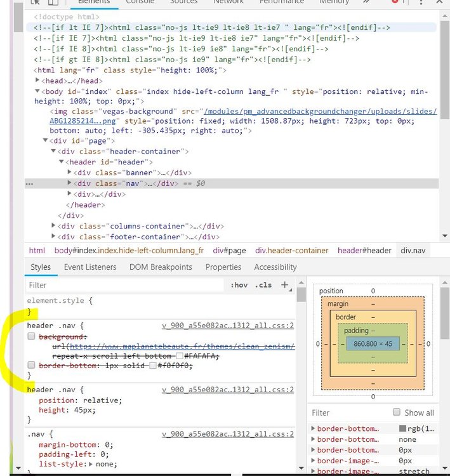
Task: Click the rgb computed color swatch
Action: [402, 428]
